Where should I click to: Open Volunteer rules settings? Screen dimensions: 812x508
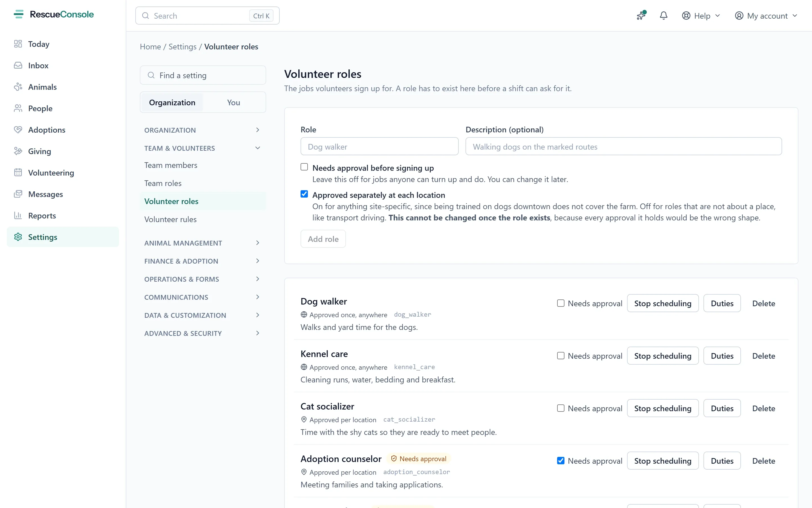point(203,219)
